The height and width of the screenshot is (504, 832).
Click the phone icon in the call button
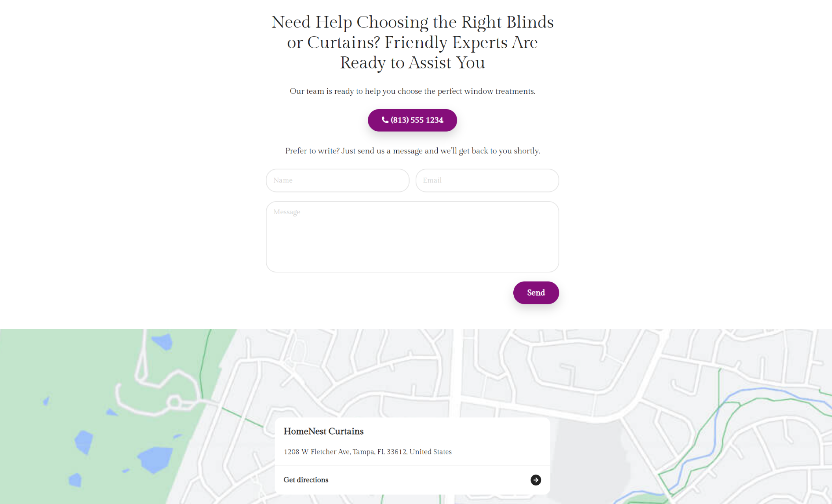pos(384,120)
